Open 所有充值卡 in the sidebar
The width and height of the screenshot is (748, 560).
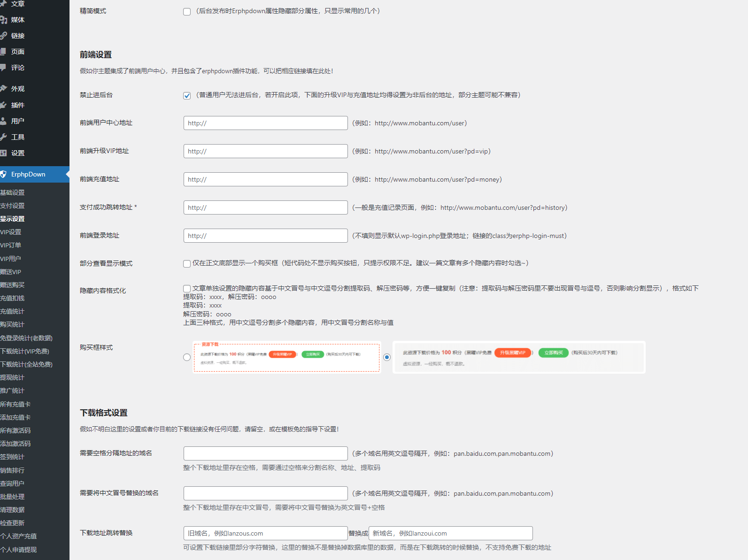pos(15,404)
